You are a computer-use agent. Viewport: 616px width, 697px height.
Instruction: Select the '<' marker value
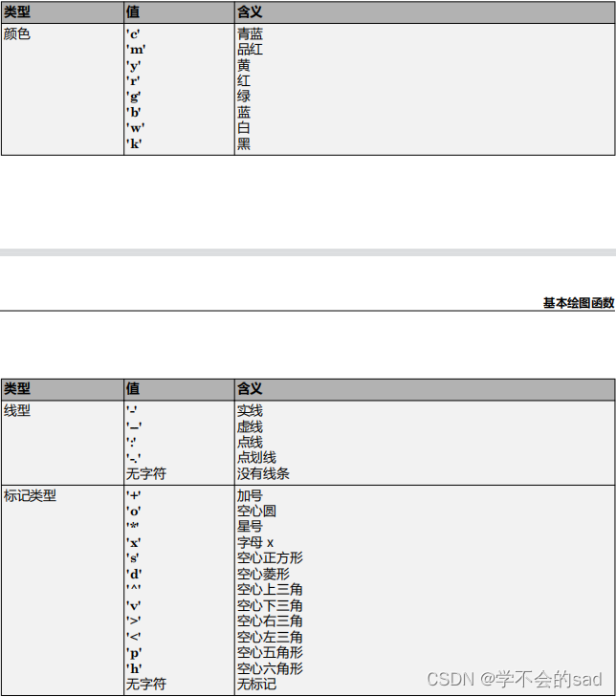coord(133,637)
